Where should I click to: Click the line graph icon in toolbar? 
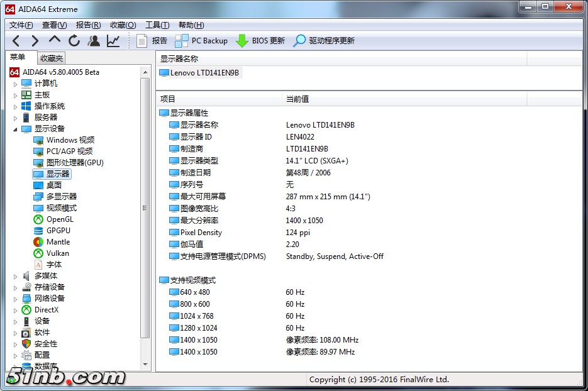113,41
